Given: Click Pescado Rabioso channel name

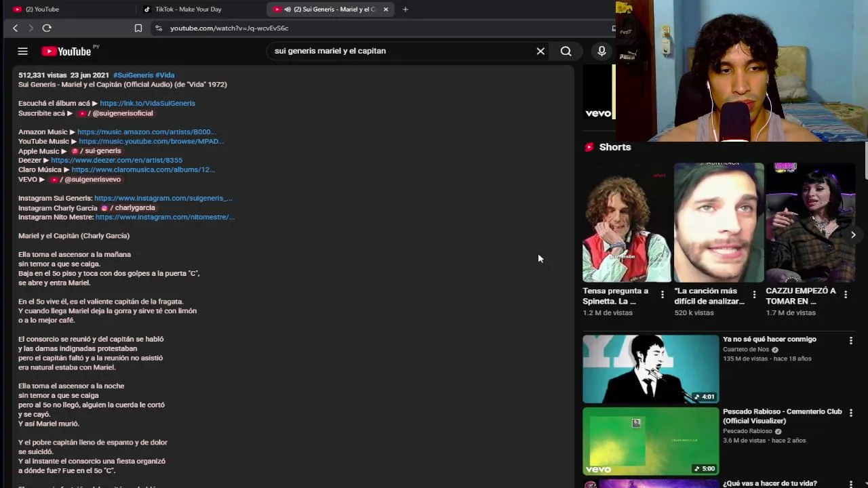Looking at the screenshot, I should (x=747, y=431).
